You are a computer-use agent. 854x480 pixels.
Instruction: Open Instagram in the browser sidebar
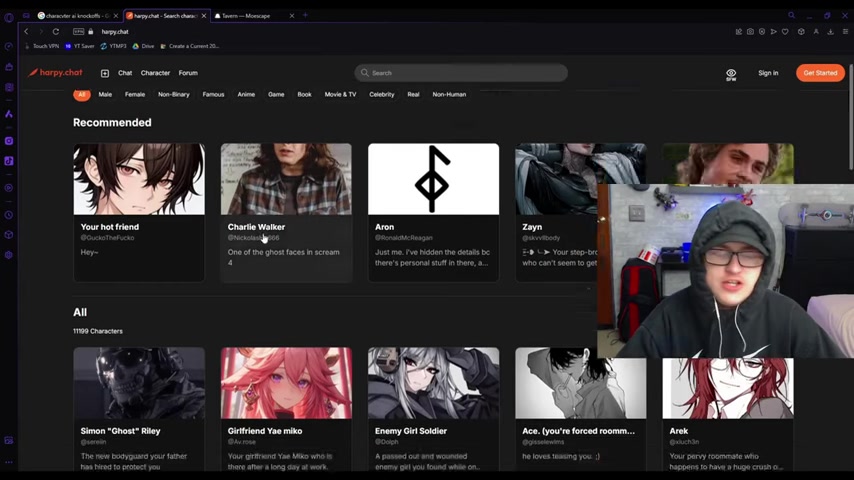pyautogui.click(x=9, y=141)
